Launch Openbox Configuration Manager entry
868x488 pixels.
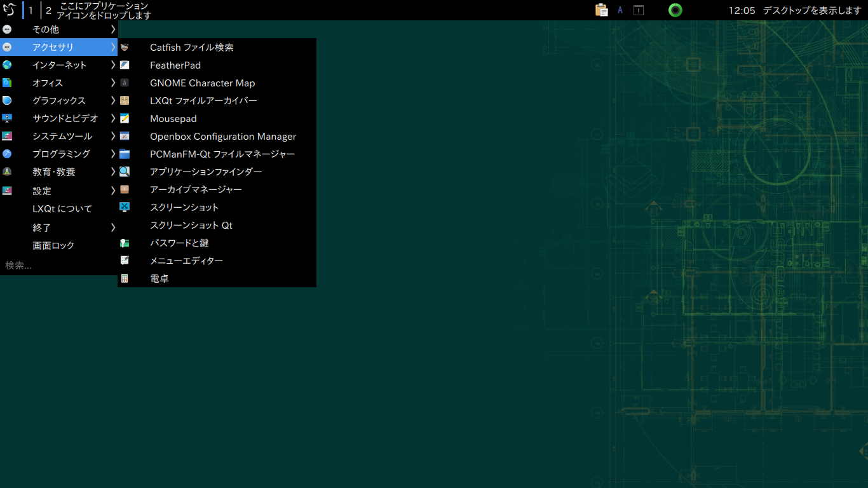pos(217,136)
